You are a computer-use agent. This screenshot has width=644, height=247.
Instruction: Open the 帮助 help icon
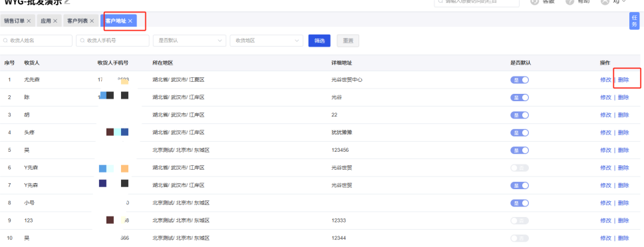pyautogui.click(x=569, y=1)
